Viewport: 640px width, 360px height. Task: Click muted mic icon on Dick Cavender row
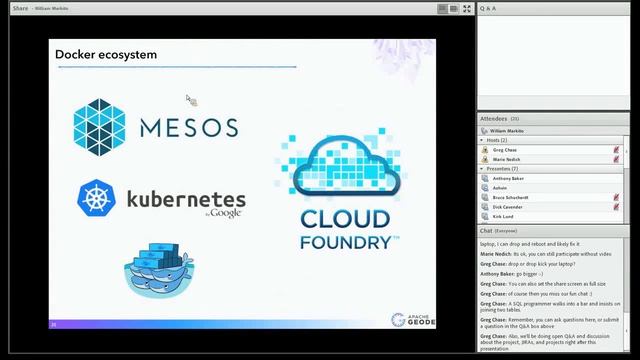(x=616, y=207)
